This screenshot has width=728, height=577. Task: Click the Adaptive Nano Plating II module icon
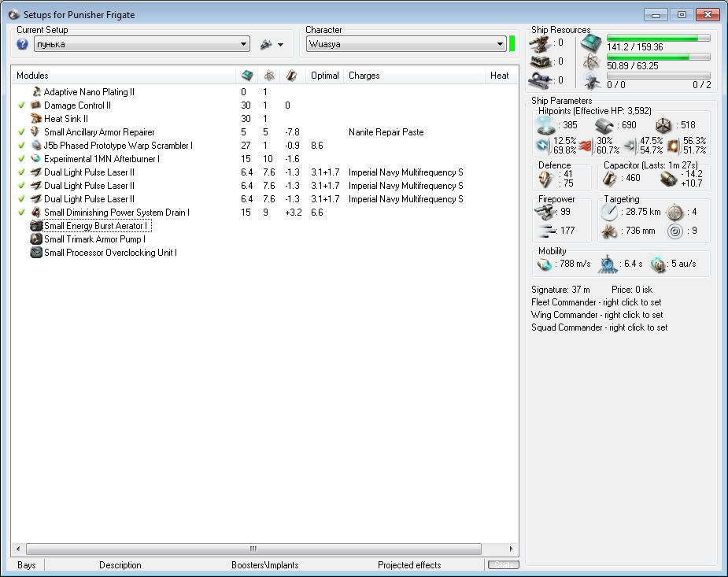[35, 92]
